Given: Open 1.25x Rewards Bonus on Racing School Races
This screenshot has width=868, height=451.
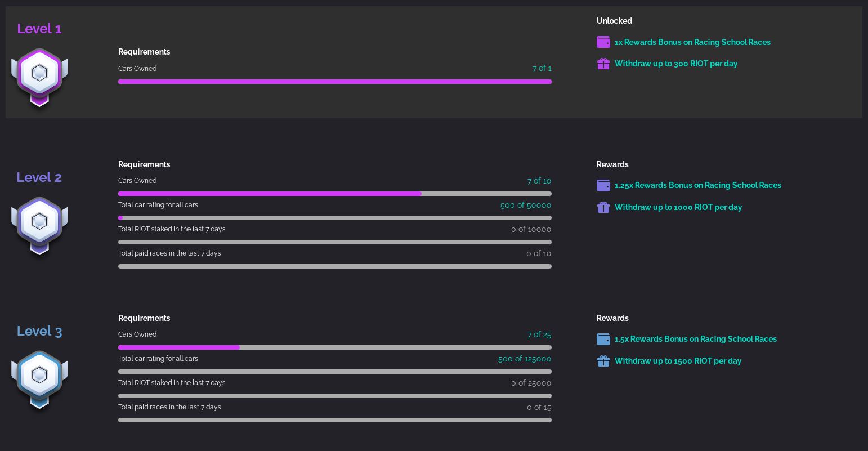Looking at the screenshot, I should 698,185.
